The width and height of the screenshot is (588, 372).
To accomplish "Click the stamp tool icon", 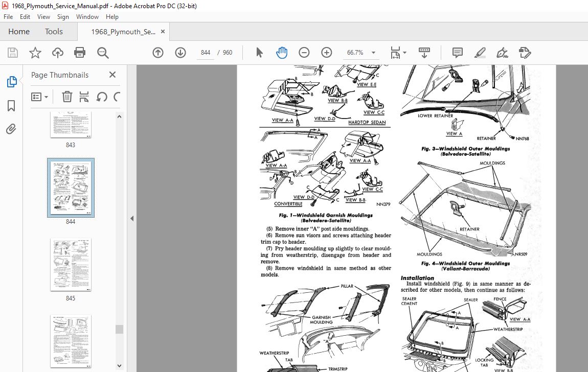I will (x=525, y=53).
